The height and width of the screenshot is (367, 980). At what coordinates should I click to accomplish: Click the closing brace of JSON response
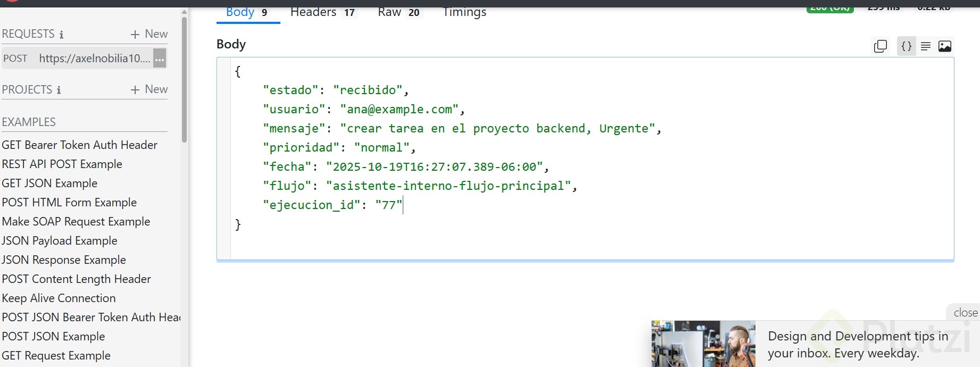[238, 224]
